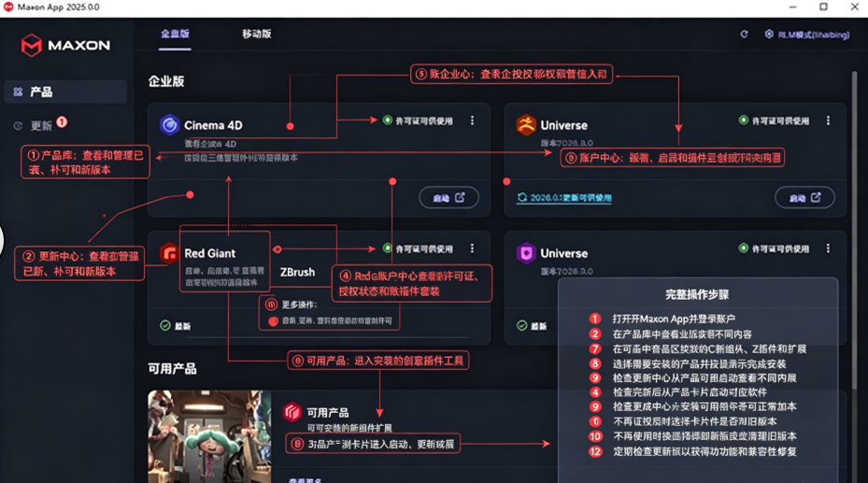Open three-dot menu on purple Universe card
The width and height of the screenshot is (868, 483).
point(828,249)
